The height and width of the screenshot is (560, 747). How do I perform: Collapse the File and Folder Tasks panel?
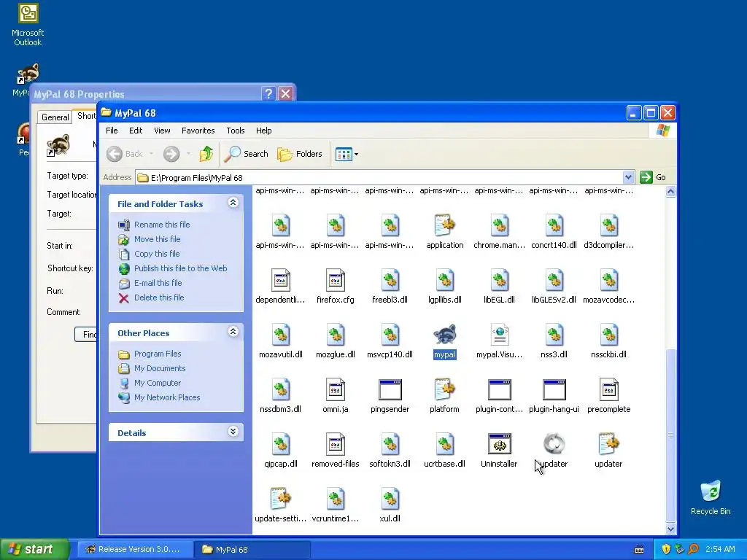click(x=233, y=203)
